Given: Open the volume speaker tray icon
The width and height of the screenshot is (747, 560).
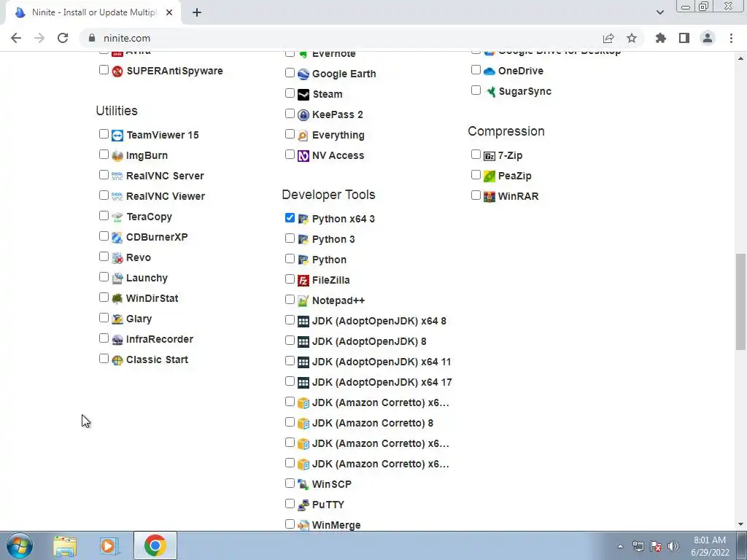Looking at the screenshot, I should 673,546.
